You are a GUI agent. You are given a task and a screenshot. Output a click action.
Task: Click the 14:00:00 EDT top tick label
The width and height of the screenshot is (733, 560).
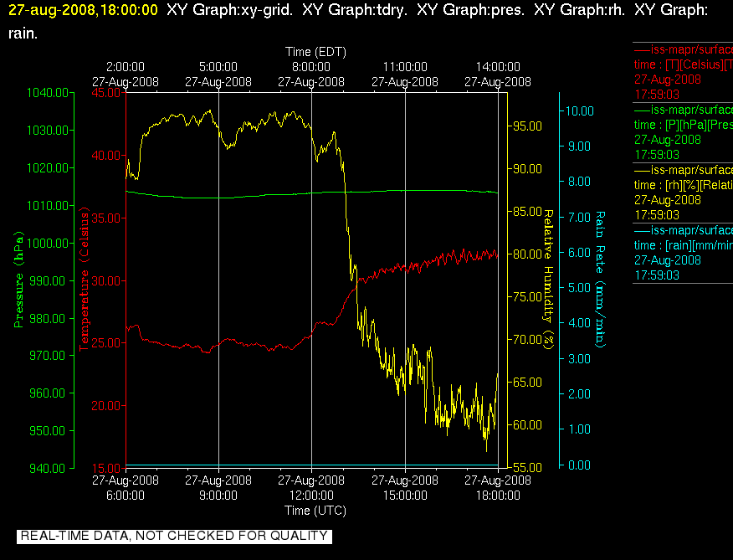pyautogui.click(x=498, y=67)
